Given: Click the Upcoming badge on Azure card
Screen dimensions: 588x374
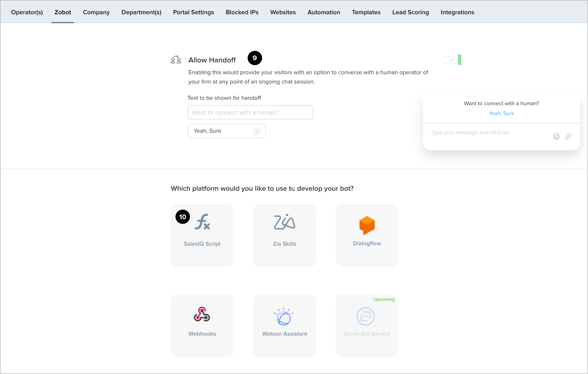Looking at the screenshot, I should pos(384,299).
